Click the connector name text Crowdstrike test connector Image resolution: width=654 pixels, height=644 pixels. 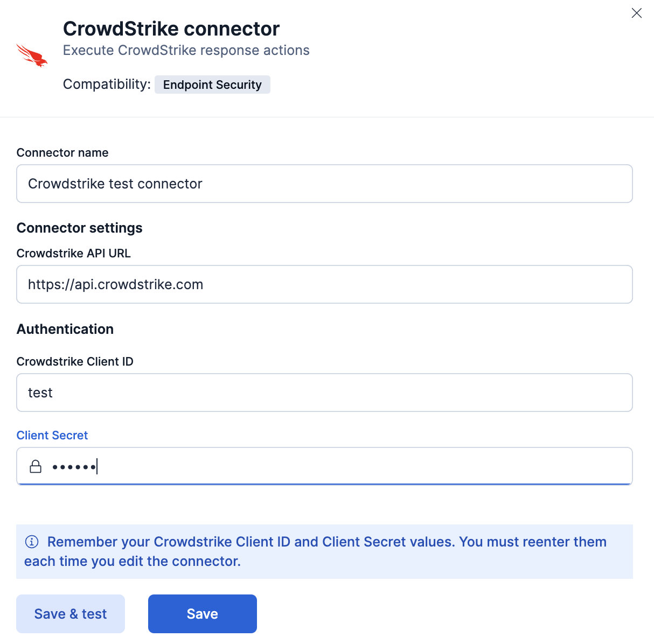click(x=115, y=184)
